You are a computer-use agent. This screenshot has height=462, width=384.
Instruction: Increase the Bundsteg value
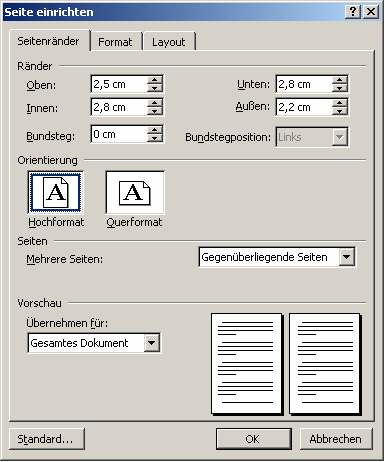point(155,130)
